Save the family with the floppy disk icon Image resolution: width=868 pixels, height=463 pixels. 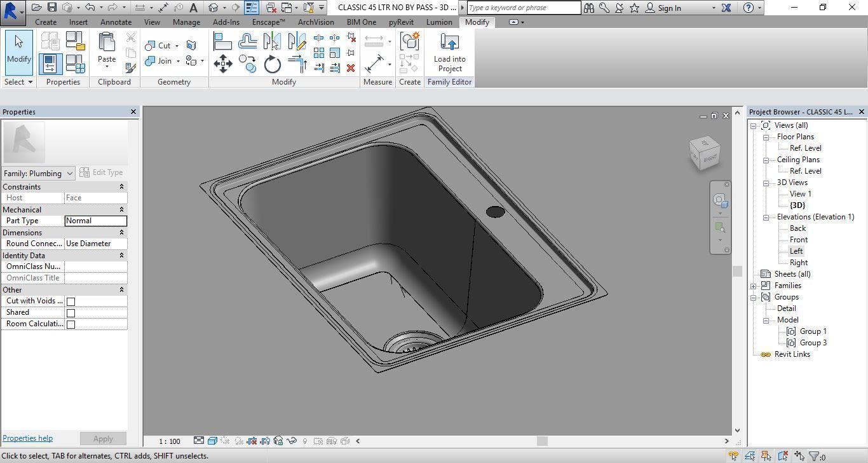[52, 8]
